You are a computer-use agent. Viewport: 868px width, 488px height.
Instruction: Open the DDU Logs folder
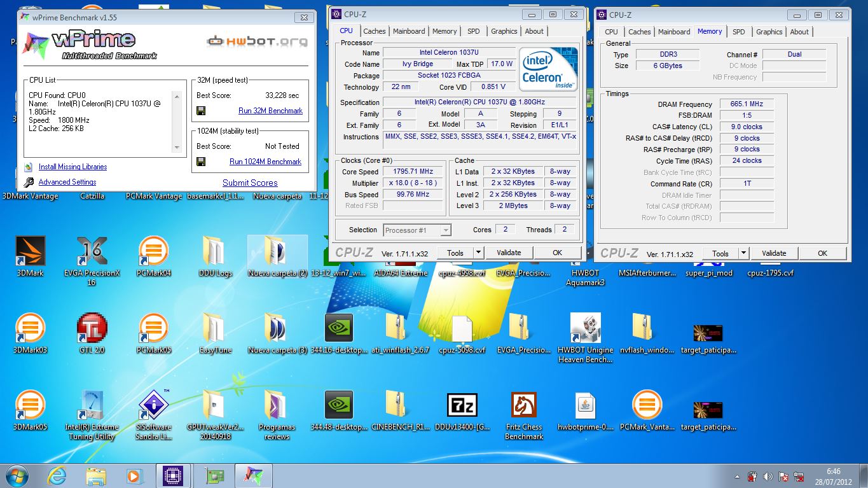pyautogui.click(x=215, y=256)
